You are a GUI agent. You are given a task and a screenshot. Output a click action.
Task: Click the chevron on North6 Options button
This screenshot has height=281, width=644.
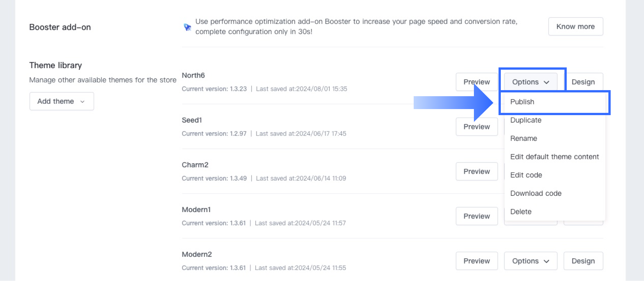[x=546, y=82]
